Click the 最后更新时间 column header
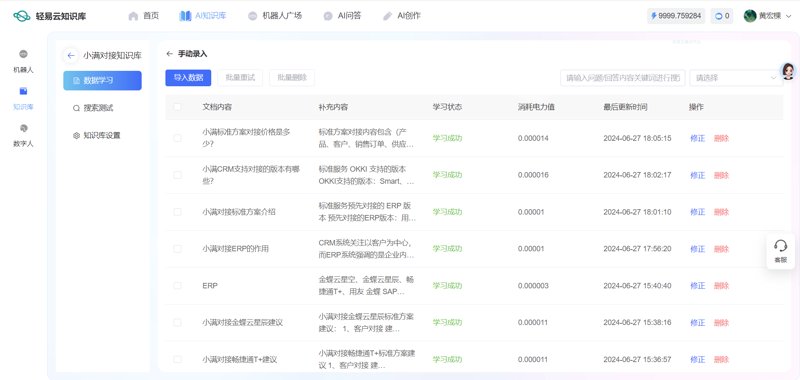The image size is (800, 380). [x=625, y=107]
